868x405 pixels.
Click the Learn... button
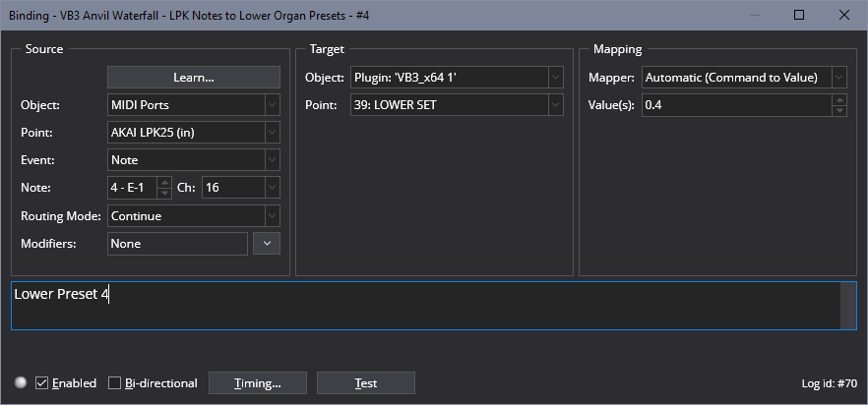click(194, 78)
